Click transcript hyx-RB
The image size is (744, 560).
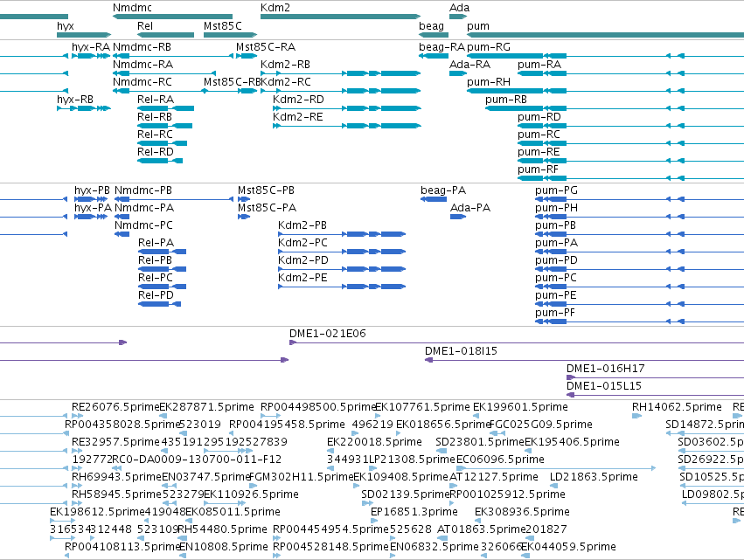[x=75, y=100]
